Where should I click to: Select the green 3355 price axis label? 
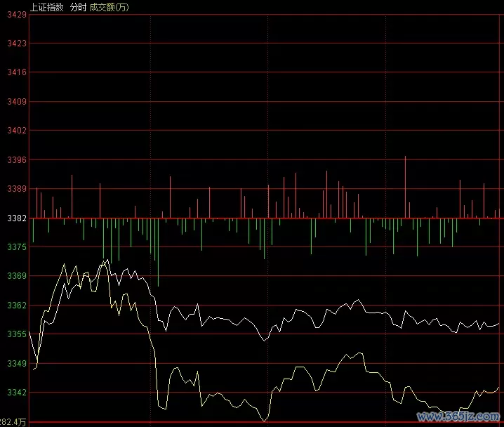13,334
